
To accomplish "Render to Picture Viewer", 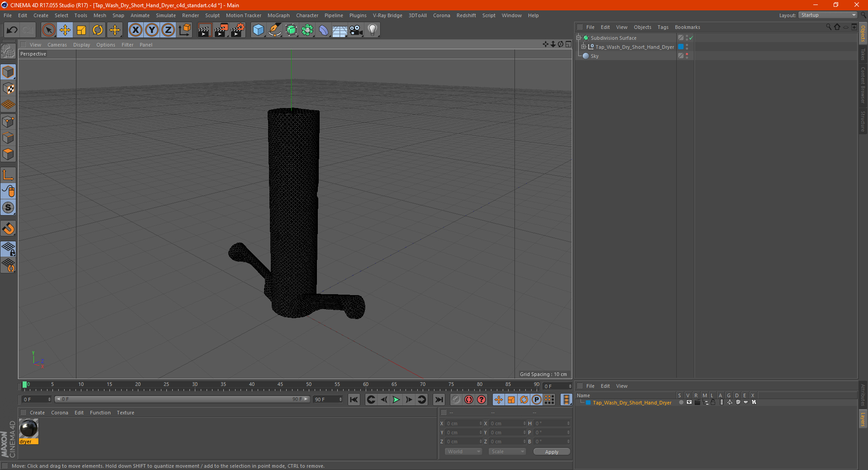I will click(221, 30).
